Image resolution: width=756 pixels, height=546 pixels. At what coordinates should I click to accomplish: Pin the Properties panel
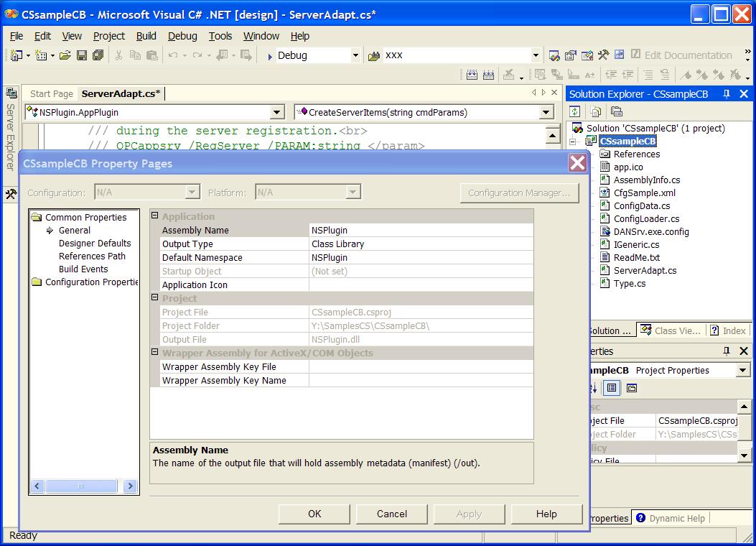click(727, 351)
